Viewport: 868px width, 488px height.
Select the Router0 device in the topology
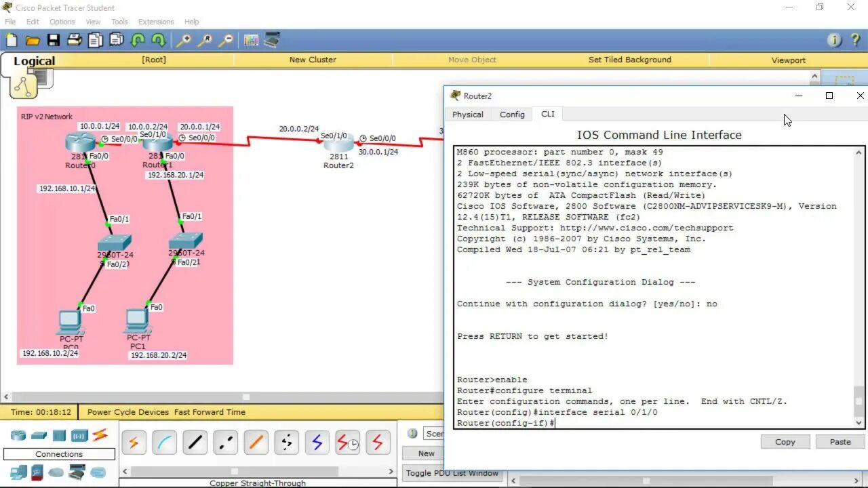point(80,143)
